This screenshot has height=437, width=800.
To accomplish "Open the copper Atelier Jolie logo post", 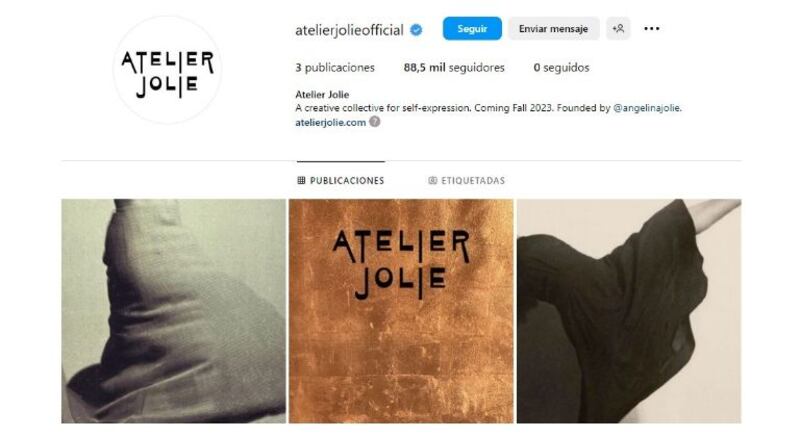I will (401, 311).
